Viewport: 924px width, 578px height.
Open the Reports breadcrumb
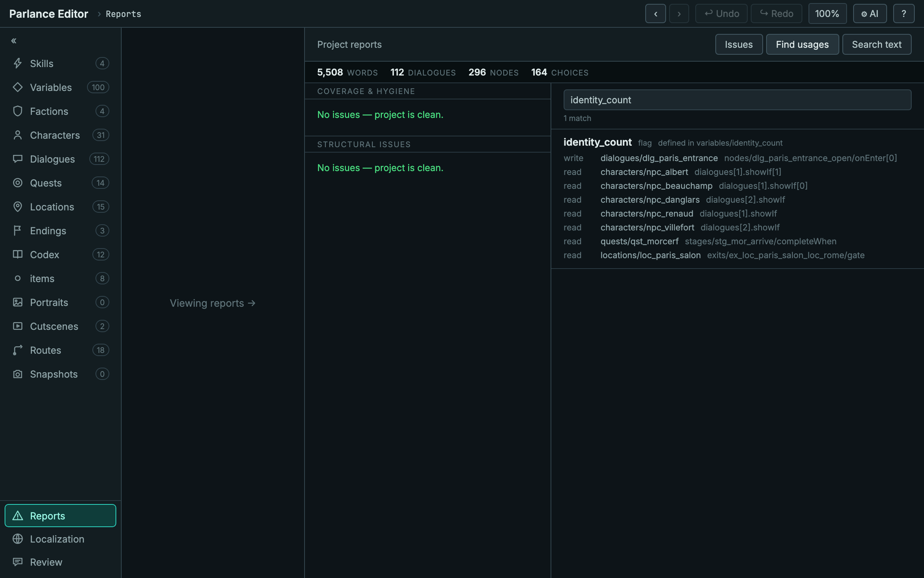tap(123, 14)
